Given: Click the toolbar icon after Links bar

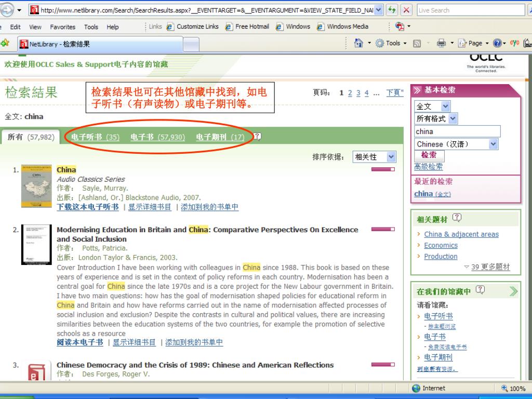Looking at the screenshot, I should click(x=400, y=26).
